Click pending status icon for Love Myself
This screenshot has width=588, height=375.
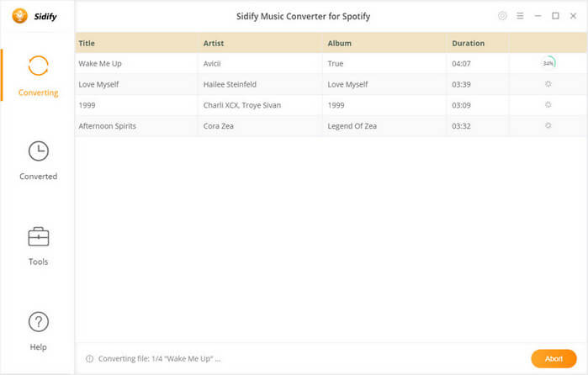point(548,84)
